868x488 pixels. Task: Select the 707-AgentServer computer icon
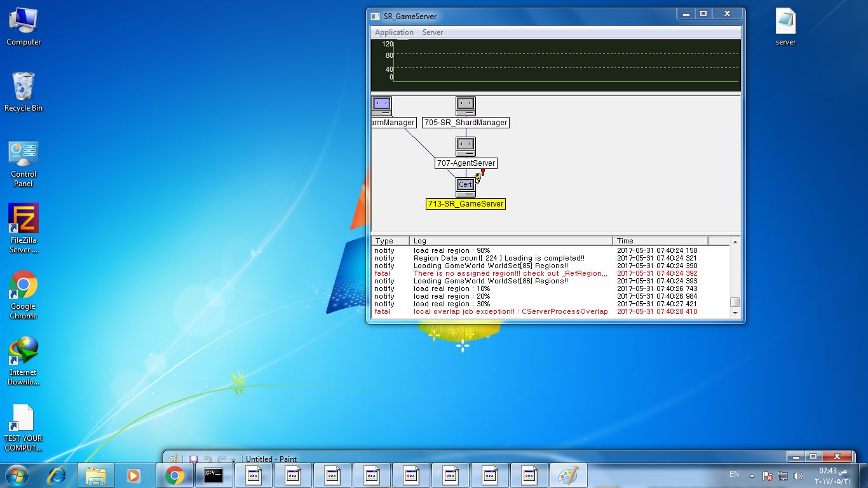click(465, 146)
